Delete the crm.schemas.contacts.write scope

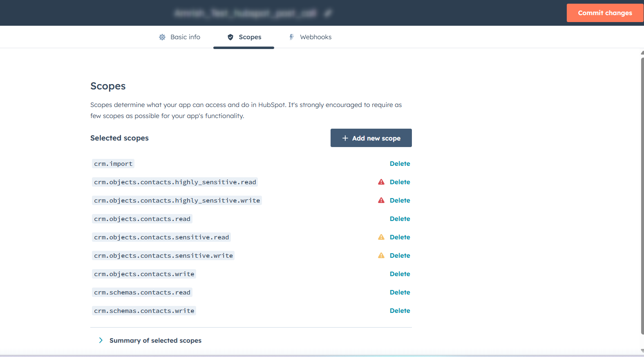[400, 311]
